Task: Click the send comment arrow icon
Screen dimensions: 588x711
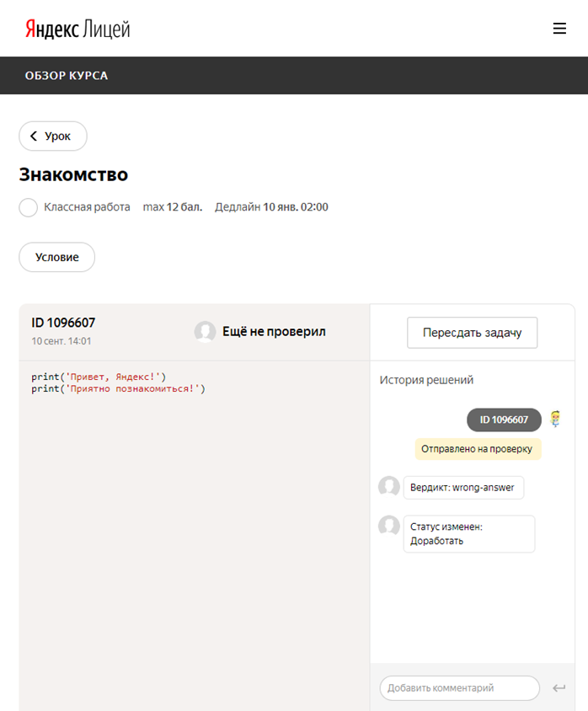Action: coord(559,688)
